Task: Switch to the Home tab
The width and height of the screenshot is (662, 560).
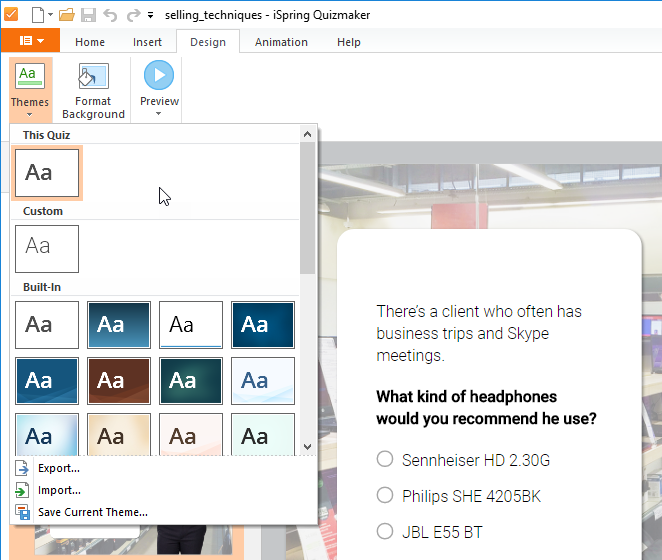Action: (x=90, y=42)
